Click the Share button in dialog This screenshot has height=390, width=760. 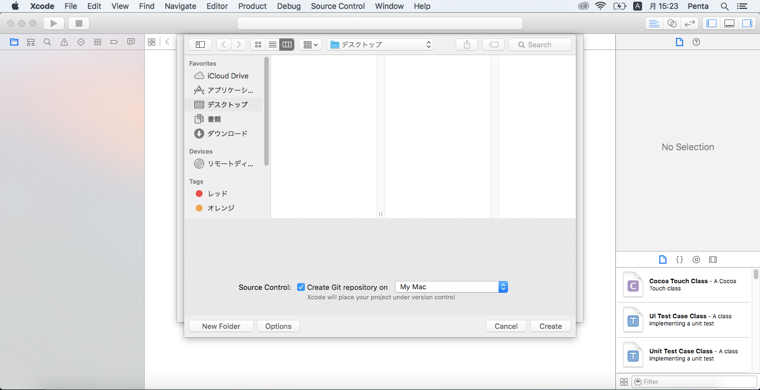(x=467, y=45)
